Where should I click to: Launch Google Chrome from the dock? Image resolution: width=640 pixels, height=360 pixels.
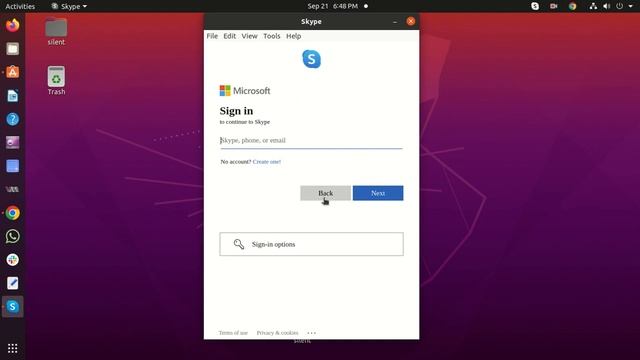coord(13,213)
